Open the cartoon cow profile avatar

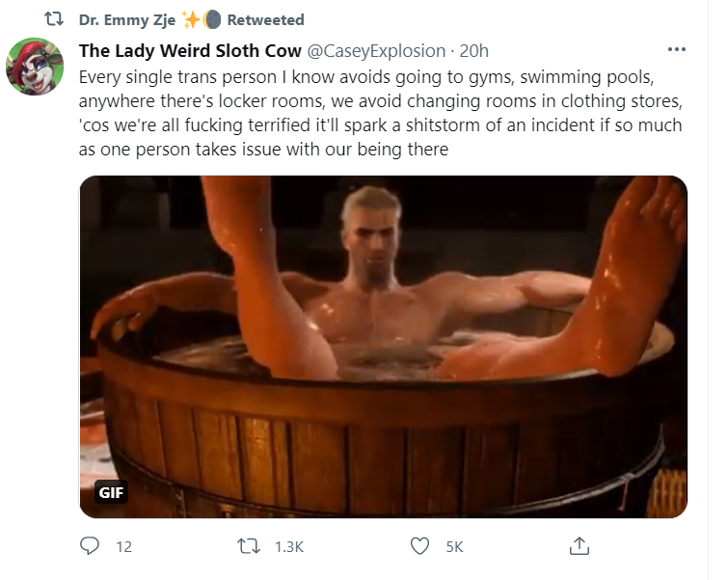(35, 67)
